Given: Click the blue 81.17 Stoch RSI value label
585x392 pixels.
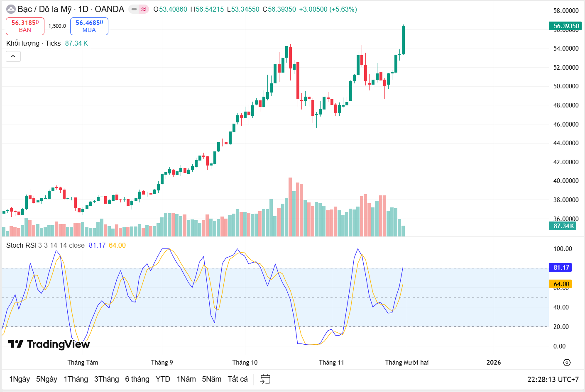Looking at the screenshot, I should tap(561, 268).
